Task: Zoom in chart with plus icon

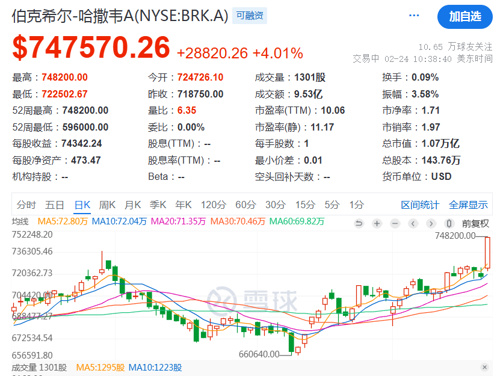Action: [377, 223]
